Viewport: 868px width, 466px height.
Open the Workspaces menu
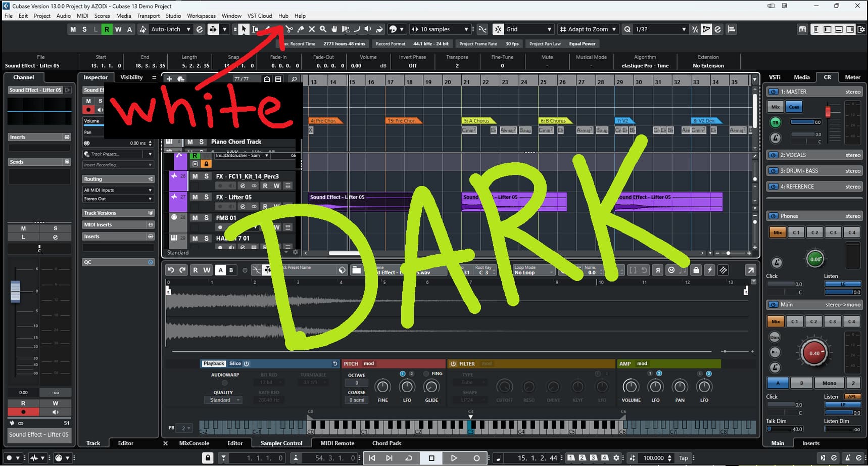201,16
